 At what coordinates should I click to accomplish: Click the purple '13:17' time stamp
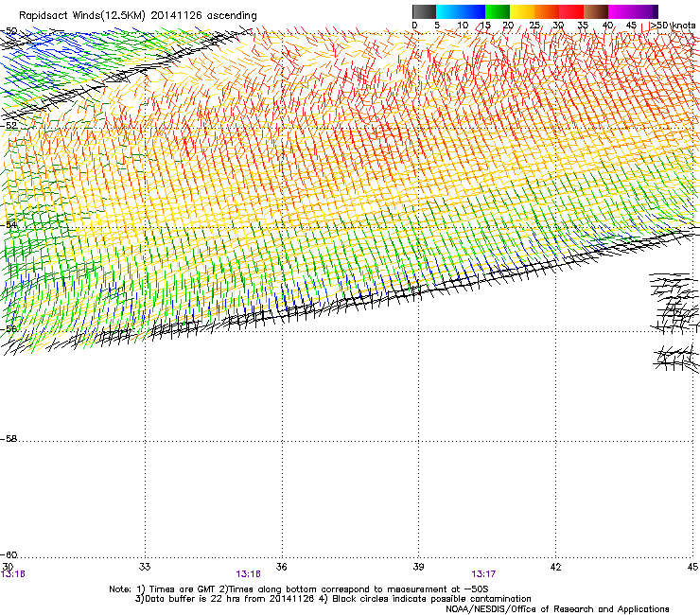[x=483, y=574]
